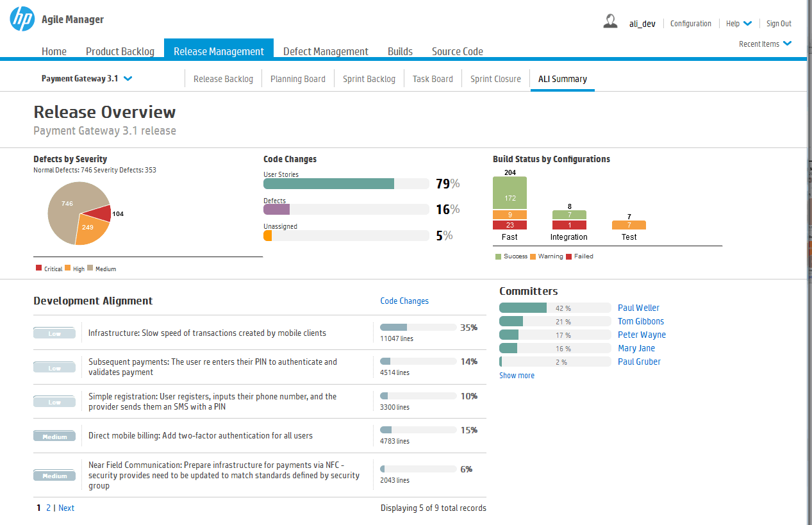Screen dimensions: 812x525
Task: Click the Success green legend square
Action: click(x=499, y=256)
